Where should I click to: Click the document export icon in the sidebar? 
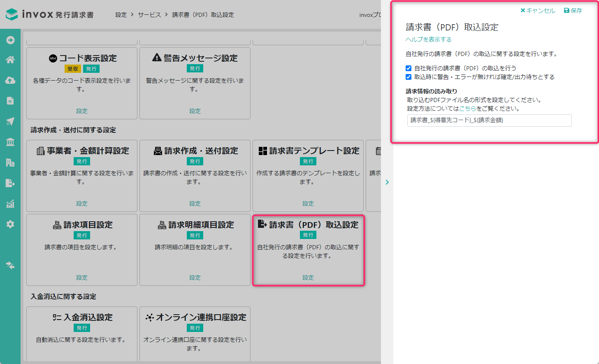point(10,183)
